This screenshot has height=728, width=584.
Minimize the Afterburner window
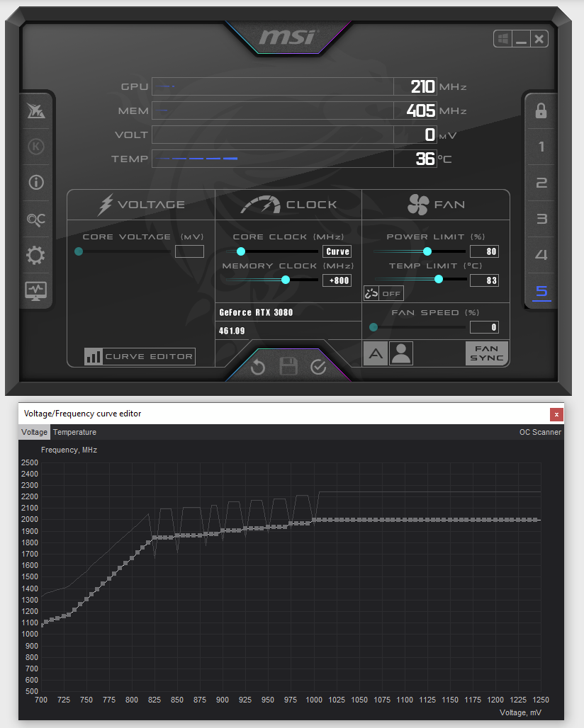(x=522, y=39)
